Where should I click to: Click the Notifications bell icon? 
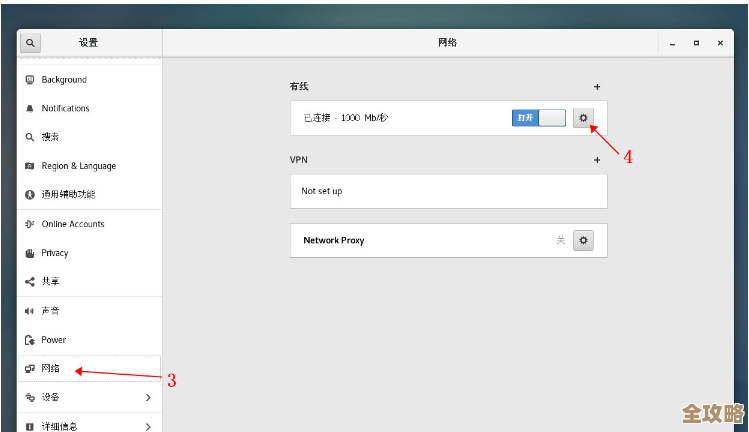30,108
